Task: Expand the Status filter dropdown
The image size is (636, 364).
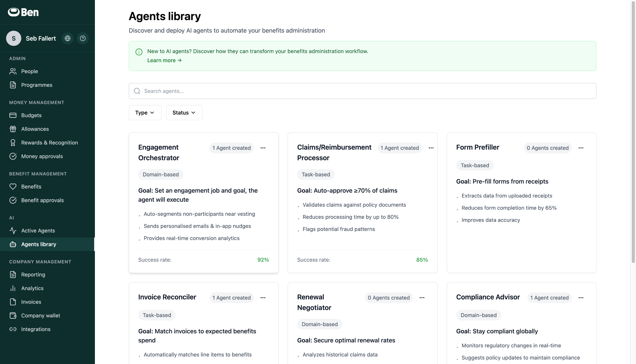Action: 184,112
